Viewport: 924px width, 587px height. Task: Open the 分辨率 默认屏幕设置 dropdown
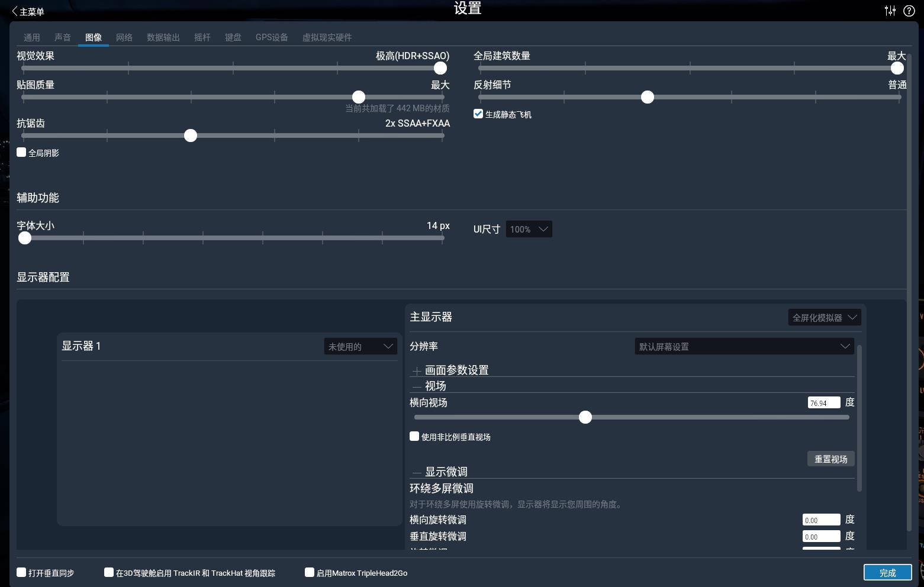pyautogui.click(x=744, y=346)
